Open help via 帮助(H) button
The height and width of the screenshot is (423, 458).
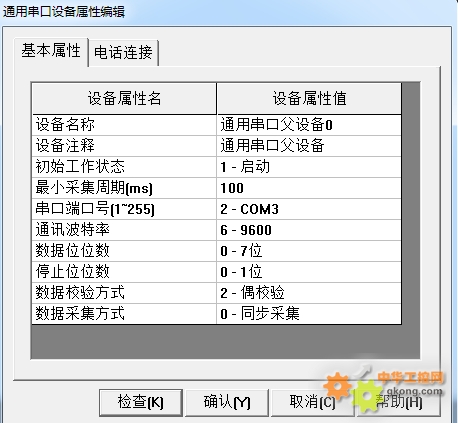click(399, 402)
